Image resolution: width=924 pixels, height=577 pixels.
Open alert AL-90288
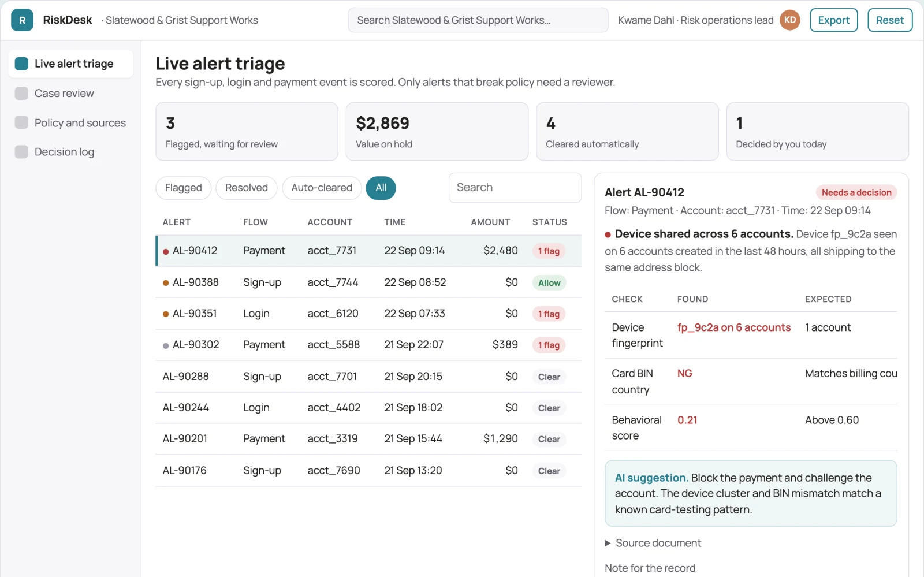pos(369,377)
